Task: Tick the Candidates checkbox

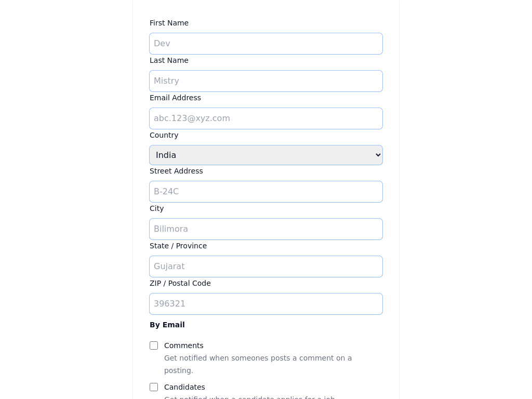Action: 154,387
